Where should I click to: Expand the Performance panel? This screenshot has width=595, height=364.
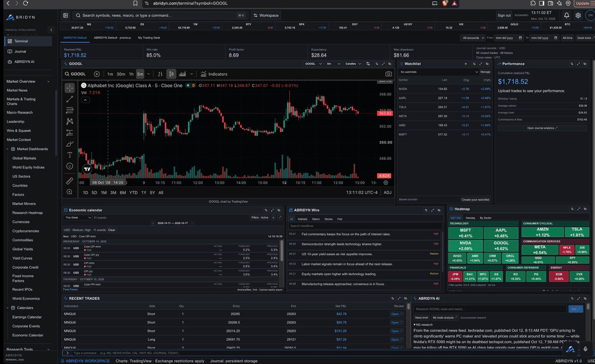pos(578,64)
